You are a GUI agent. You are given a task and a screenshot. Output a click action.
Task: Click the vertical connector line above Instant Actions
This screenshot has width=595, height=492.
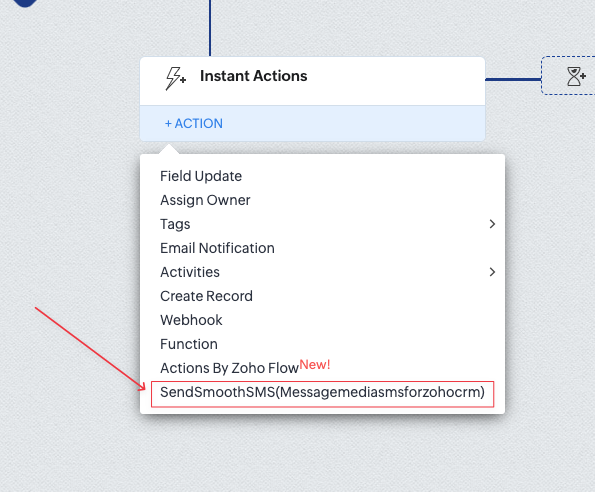210,28
